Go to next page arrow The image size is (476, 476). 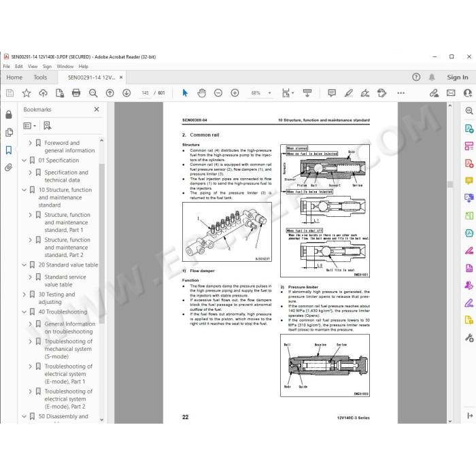point(126,93)
